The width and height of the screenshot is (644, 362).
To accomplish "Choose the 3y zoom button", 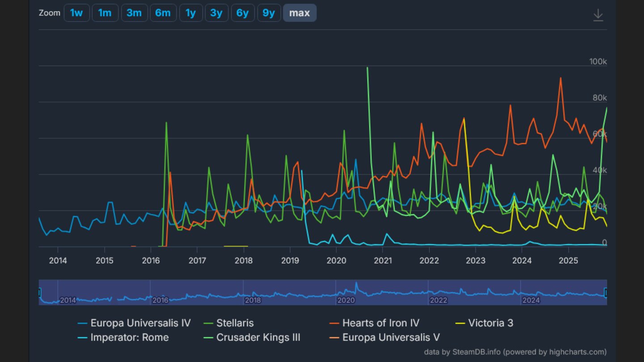I will [x=216, y=13].
